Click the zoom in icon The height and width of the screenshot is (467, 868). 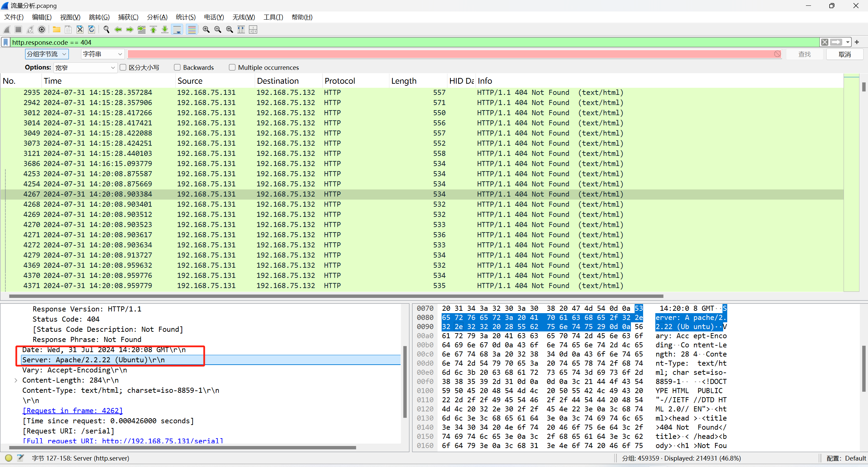(x=206, y=30)
